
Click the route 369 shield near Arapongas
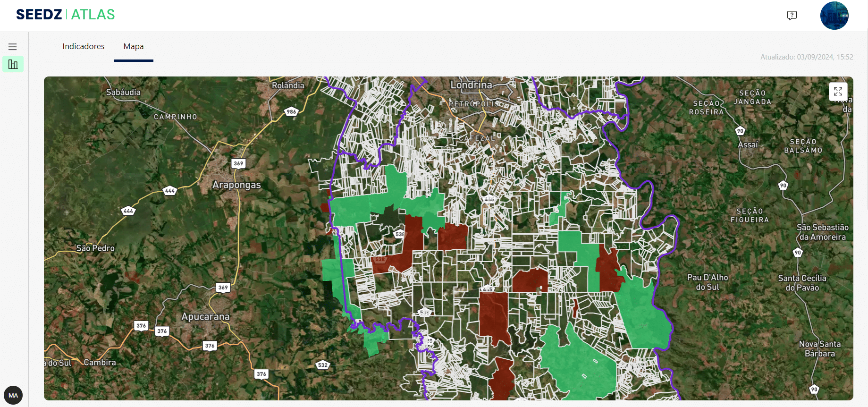click(238, 163)
